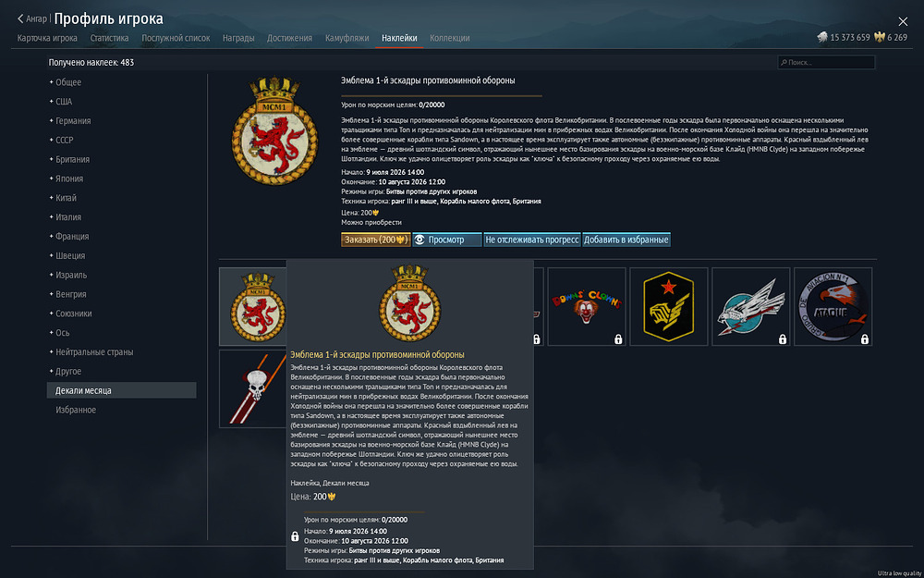This screenshot has height=578, width=924.
Task: Click the eye icon on Просмотр button
Action: [x=419, y=240]
